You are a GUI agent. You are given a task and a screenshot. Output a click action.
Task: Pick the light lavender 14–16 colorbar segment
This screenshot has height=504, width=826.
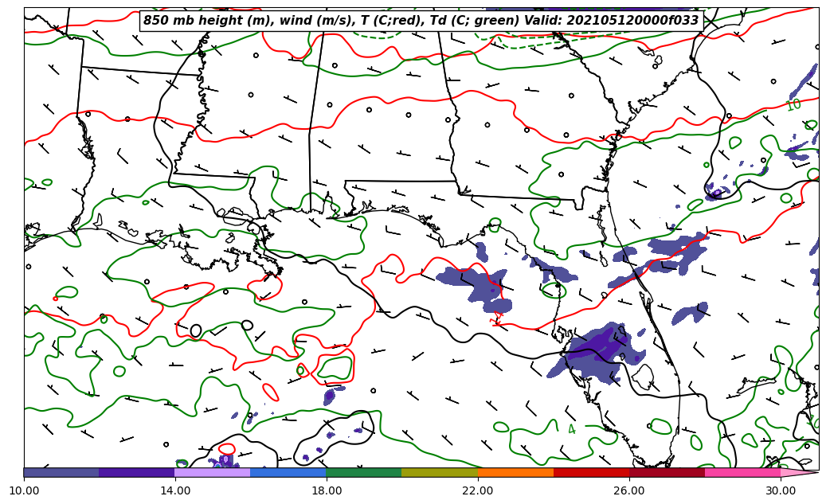click(x=213, y=472)
